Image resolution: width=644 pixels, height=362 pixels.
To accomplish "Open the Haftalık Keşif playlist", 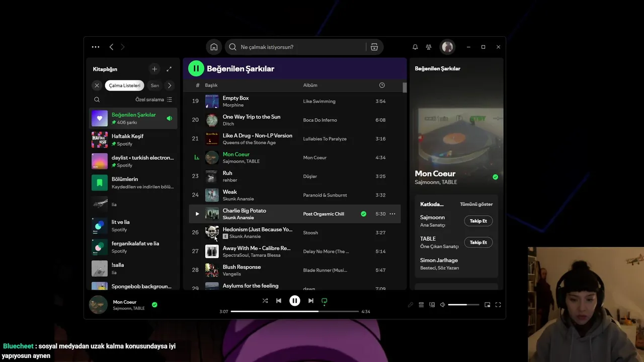I will [133, 140].
